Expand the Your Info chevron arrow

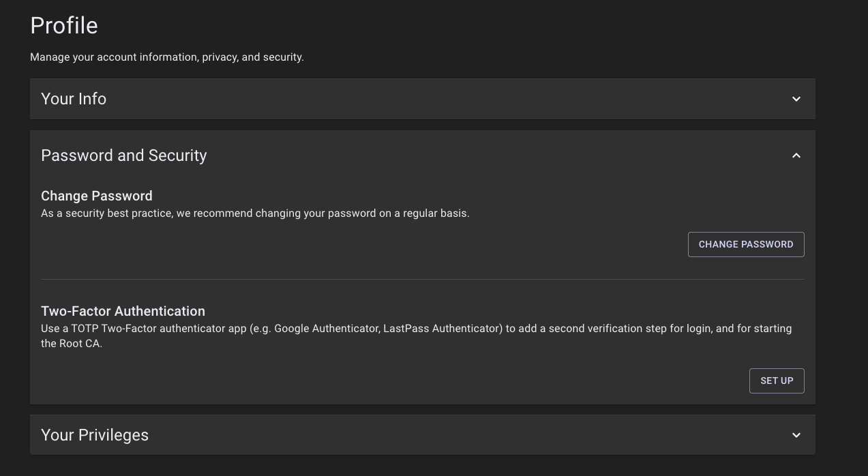point(796,99)
